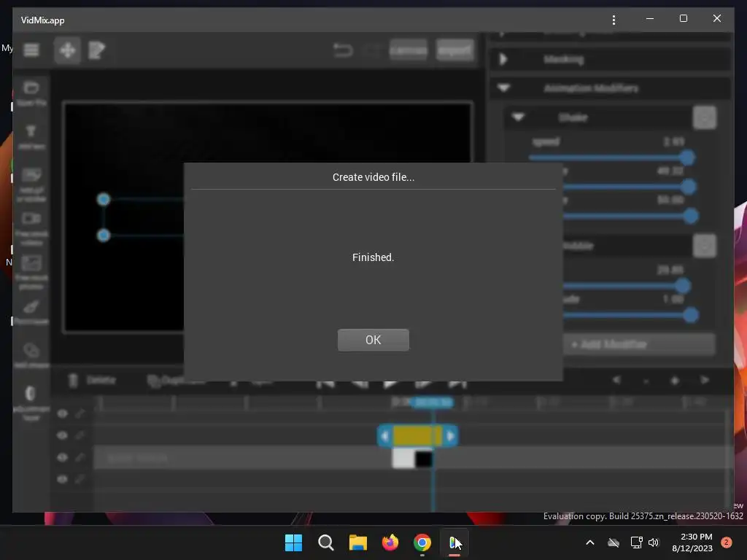Click the edit pencil of highlighted track
This screenshot has width=747, height=560.
tap(80, 456)
